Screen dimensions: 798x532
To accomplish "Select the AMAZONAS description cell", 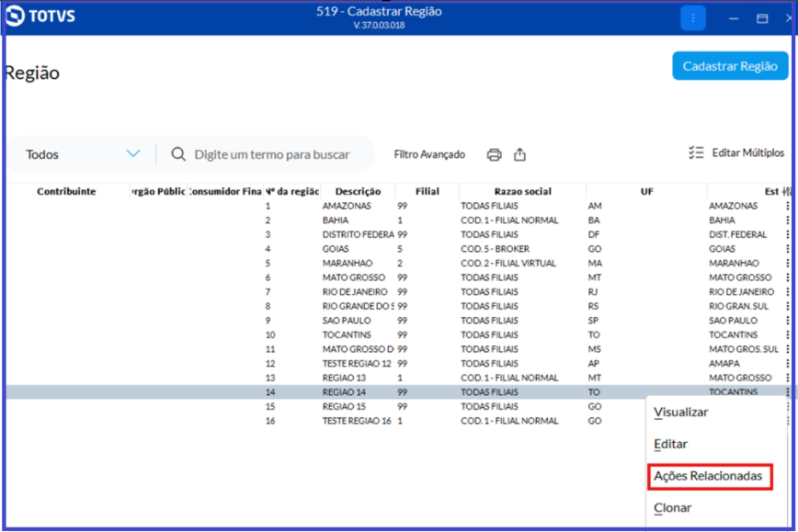I will click(347, 206).
